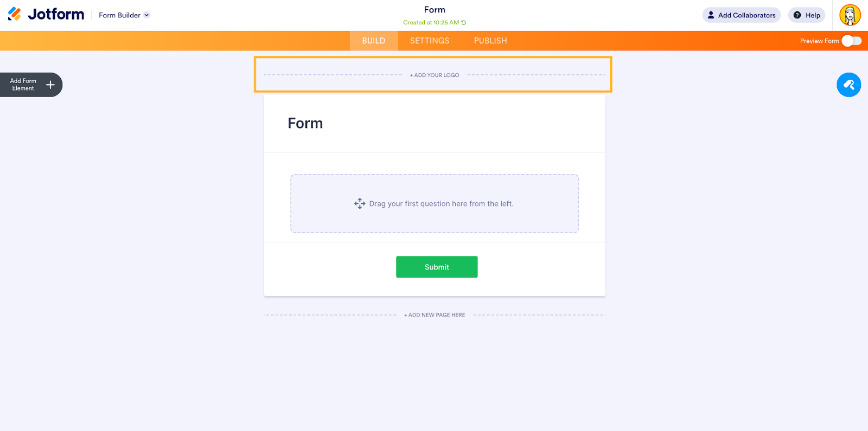This screenshot has height=431, width=868.
Task: Switch to the BUILD tab
Action: (374, 41)
